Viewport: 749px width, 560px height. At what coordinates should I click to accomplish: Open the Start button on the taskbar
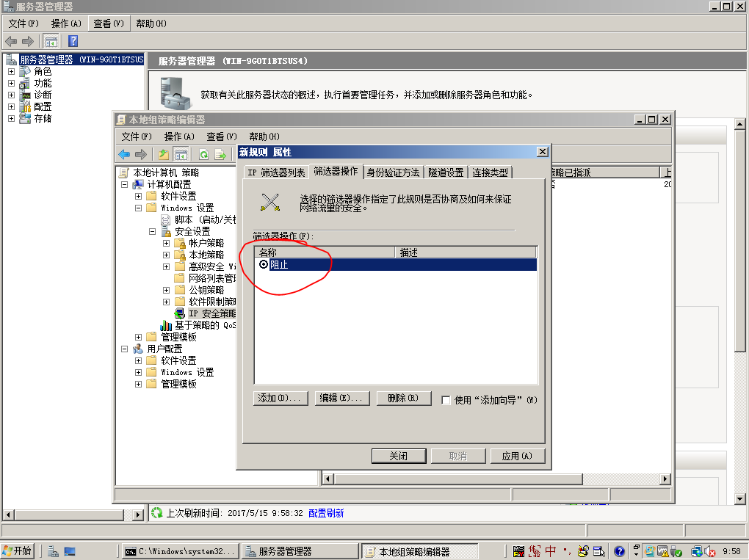tap(18, 550)
